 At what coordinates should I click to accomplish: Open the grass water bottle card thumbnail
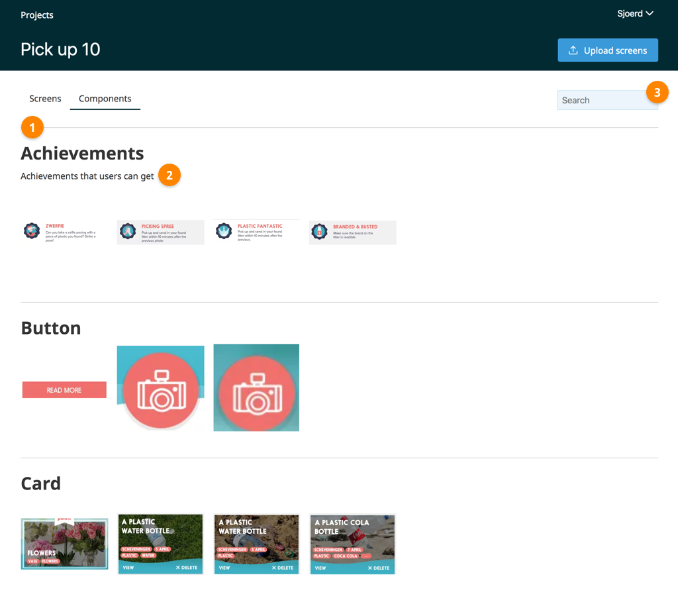pos(160,544)
